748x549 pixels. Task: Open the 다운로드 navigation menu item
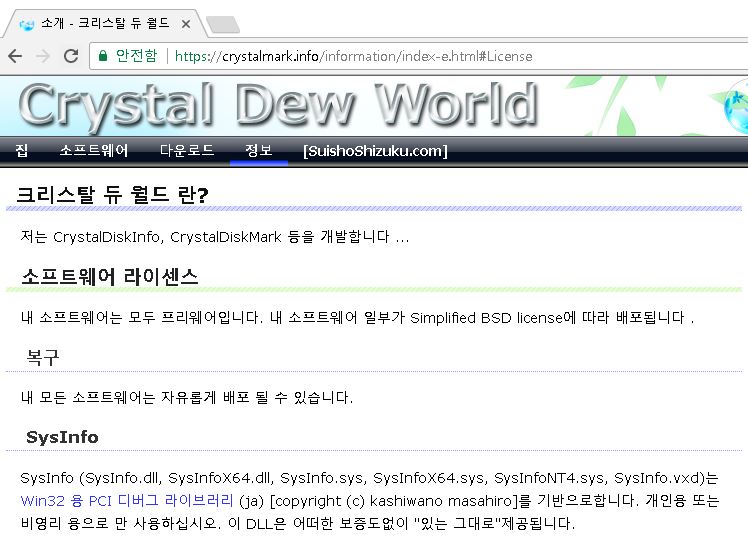coord(187,151)
